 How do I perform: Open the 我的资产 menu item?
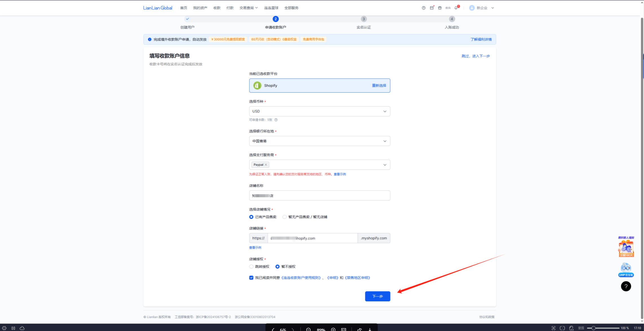point(200,8)
